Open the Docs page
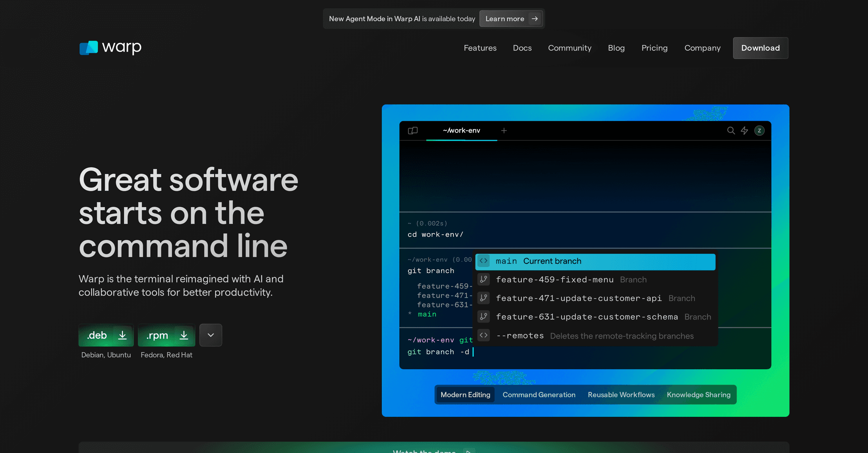Viewport: 868px width, 453px height. pyautogui.click(x=522, y=48)
